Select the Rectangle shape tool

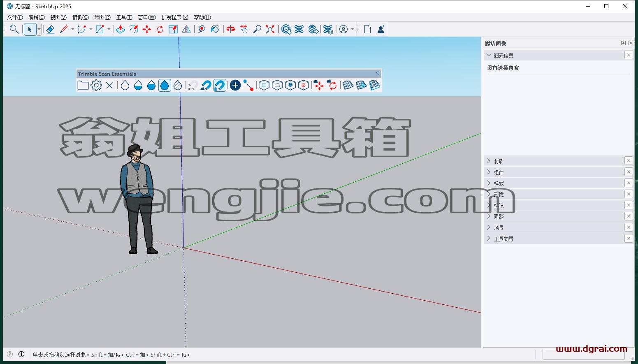[100, 29]
